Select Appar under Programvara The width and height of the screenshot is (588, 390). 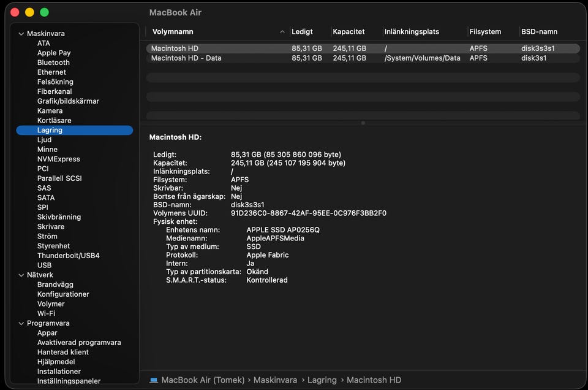(x=47, y=333)
